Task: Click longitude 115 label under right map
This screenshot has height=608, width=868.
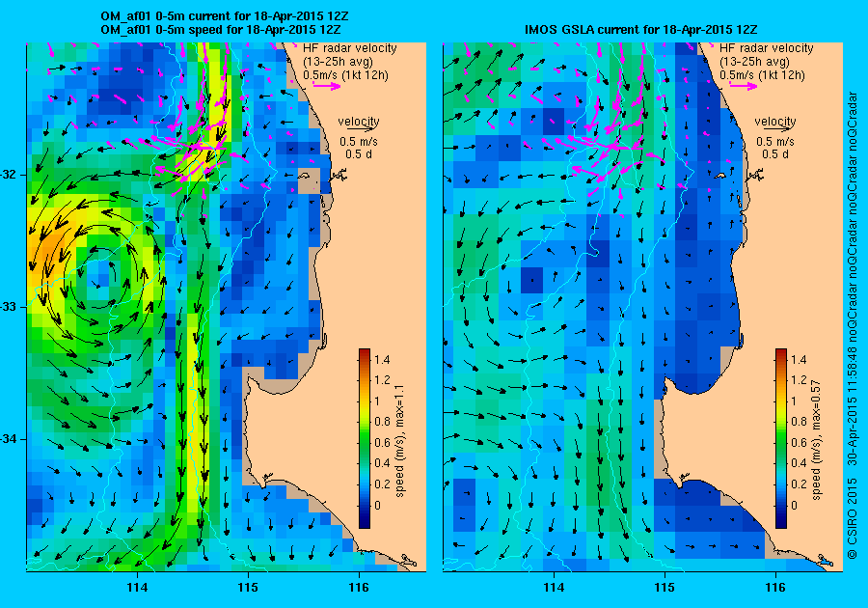Action: tap(665, 588)
